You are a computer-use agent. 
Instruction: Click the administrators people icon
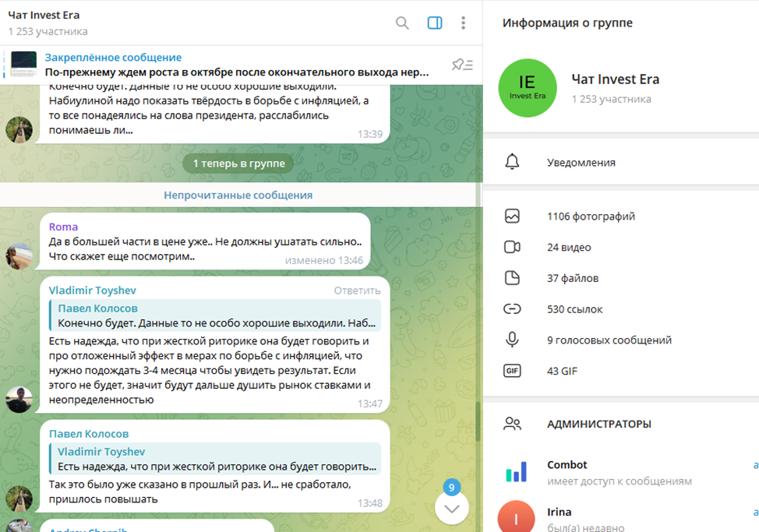point(512,424)
